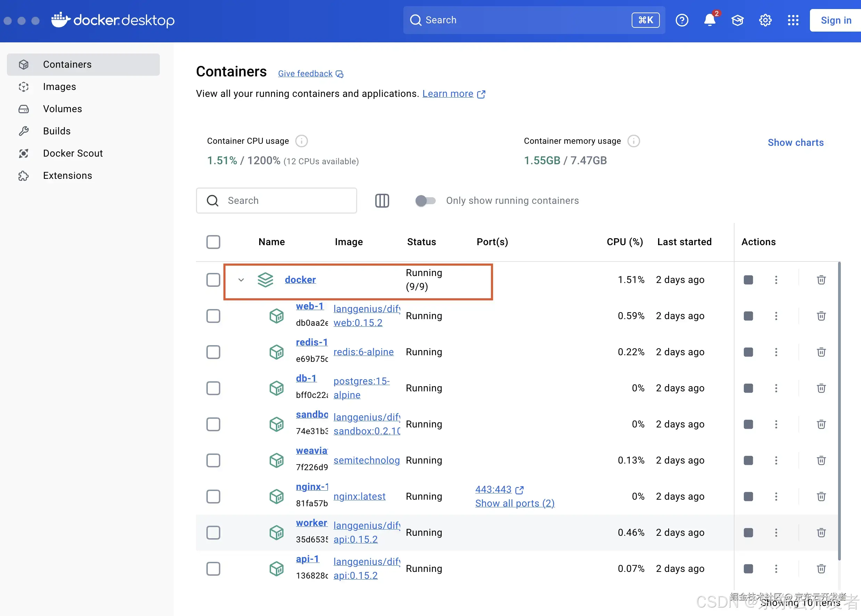Open more actions menu for api-1

pos(776,568)
